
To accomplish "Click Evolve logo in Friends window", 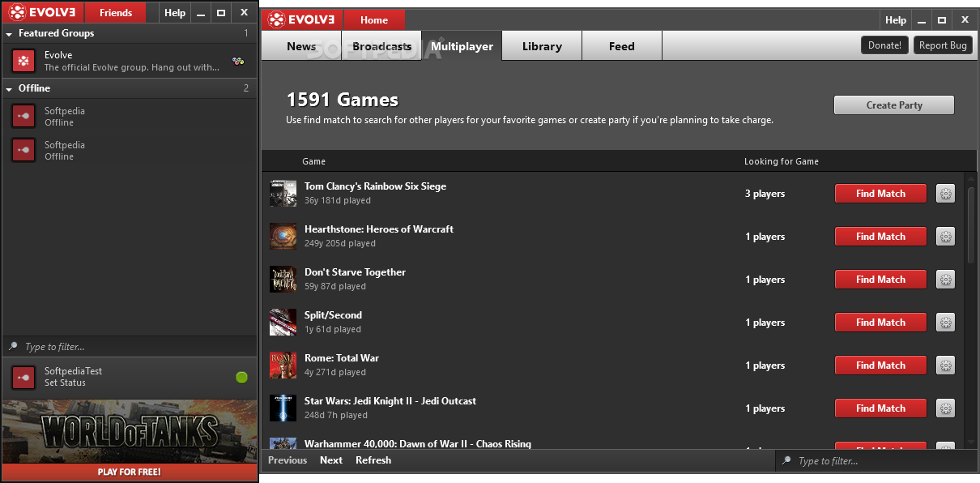I will (x=43, y=12).
